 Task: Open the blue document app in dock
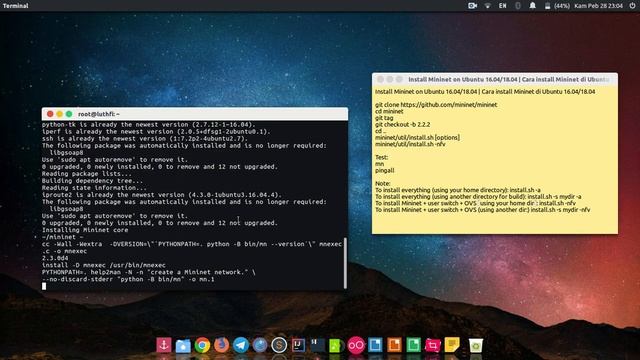coord(375,345)
